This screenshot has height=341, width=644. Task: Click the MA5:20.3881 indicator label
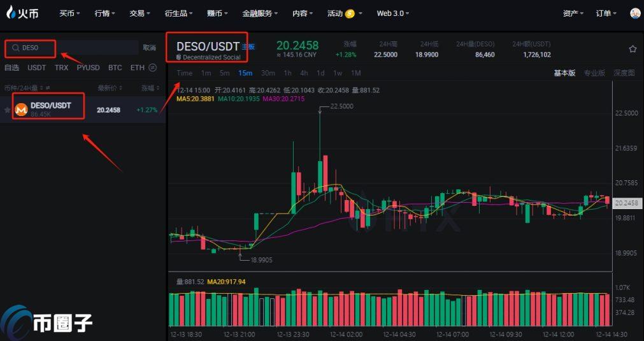(x=196, y=99)
